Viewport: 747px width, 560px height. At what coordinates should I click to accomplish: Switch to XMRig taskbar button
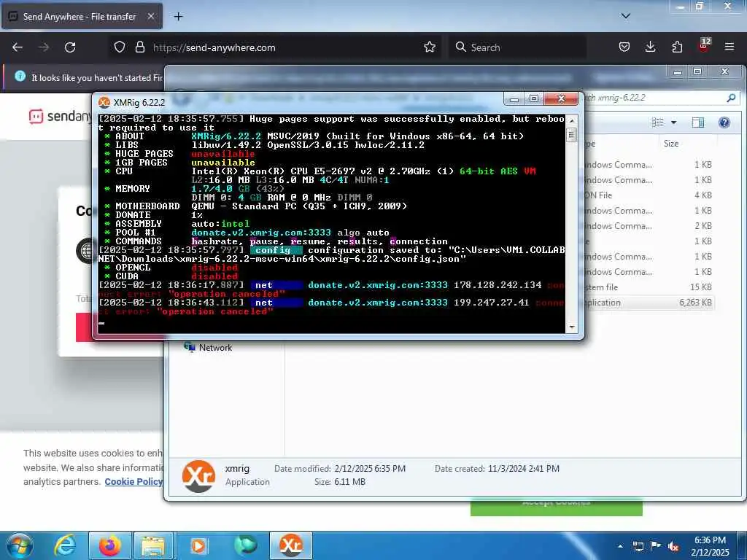290,545
